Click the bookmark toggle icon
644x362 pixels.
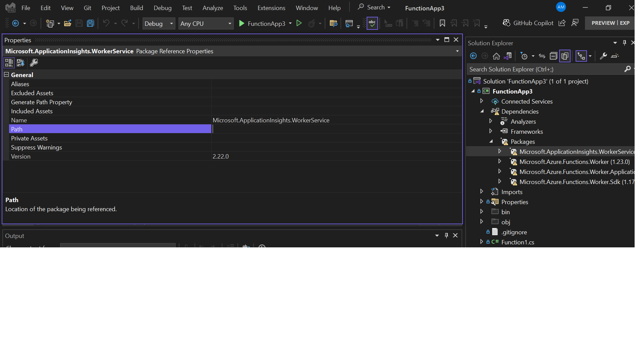[442, 23]
